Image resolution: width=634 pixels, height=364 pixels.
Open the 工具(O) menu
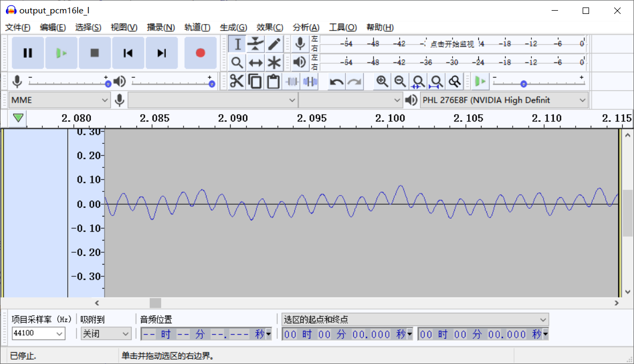click(x=343, y=27)
